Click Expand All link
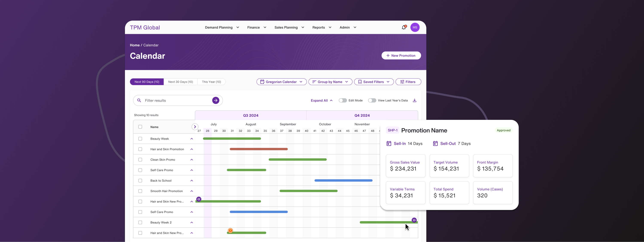Screen dimensions: 644x242 pyautogui.click(x=322, y=100)
